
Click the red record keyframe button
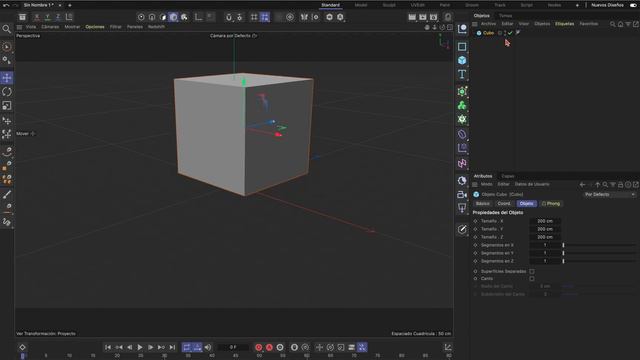[258, 347]
